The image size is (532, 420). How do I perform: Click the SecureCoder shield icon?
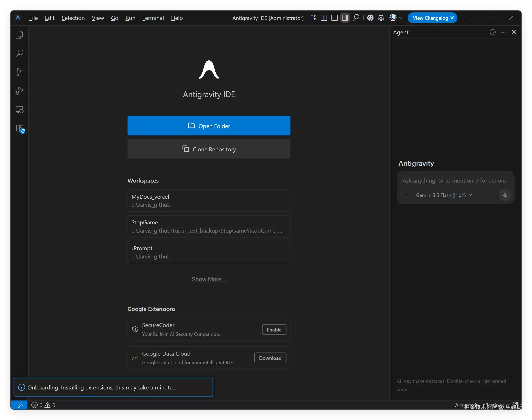click(135, 329)
